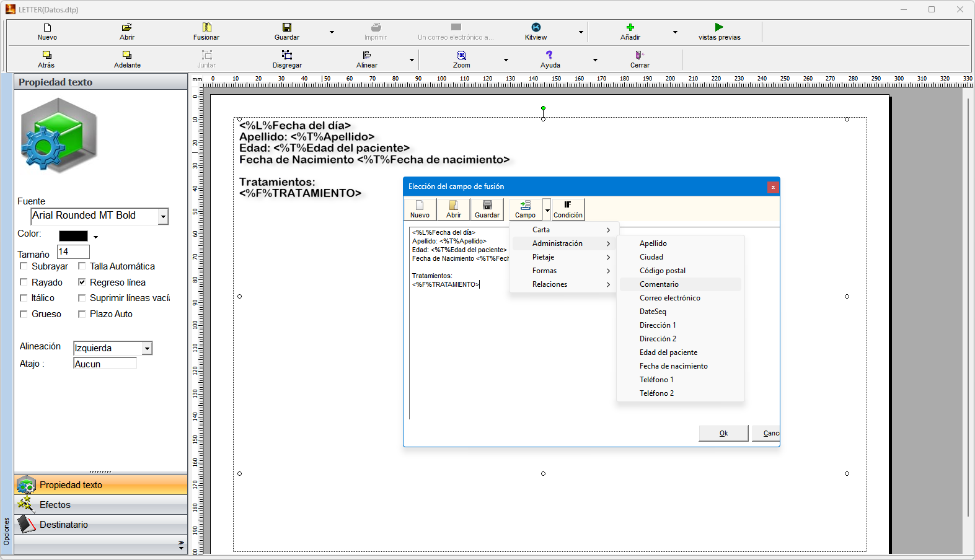975x560 pixels.
Task: Click the Zoom tool icon
Action: 461,56
